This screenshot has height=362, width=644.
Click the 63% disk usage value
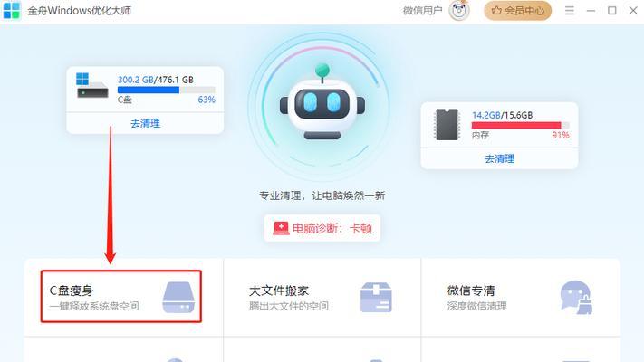(207, 100)
